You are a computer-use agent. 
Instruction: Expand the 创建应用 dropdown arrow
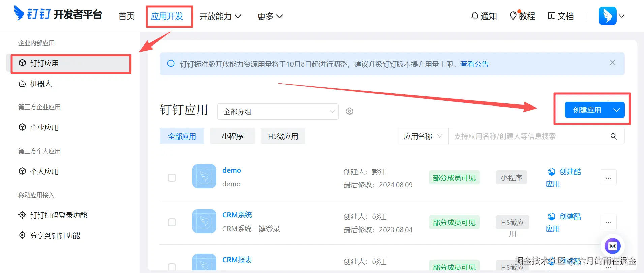617,110
